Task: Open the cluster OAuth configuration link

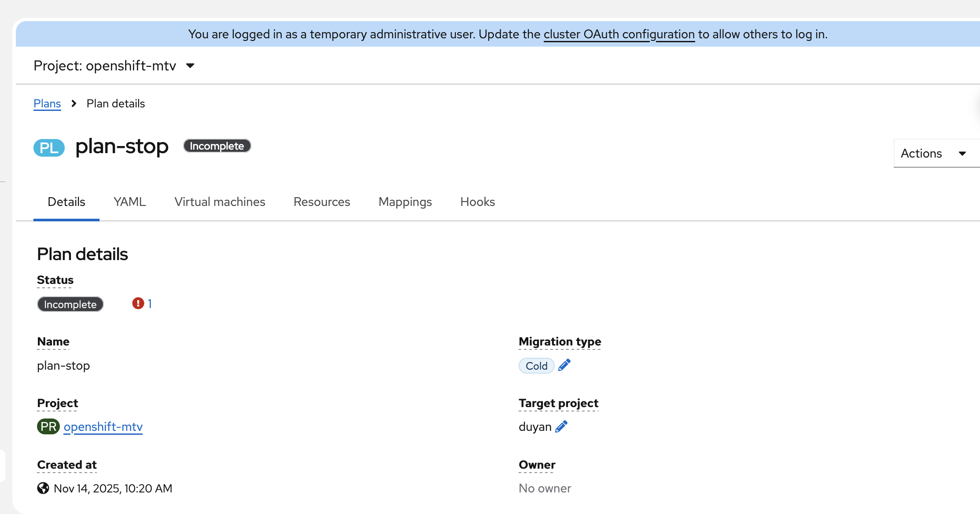Action: pos(619,34)
